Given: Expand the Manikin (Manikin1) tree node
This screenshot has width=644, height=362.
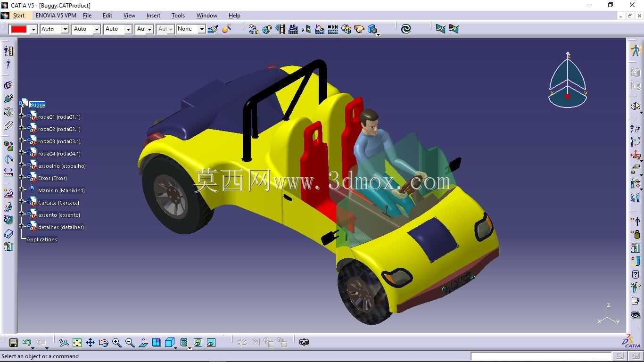Looking at the screenshot, I should click(22, 189).
